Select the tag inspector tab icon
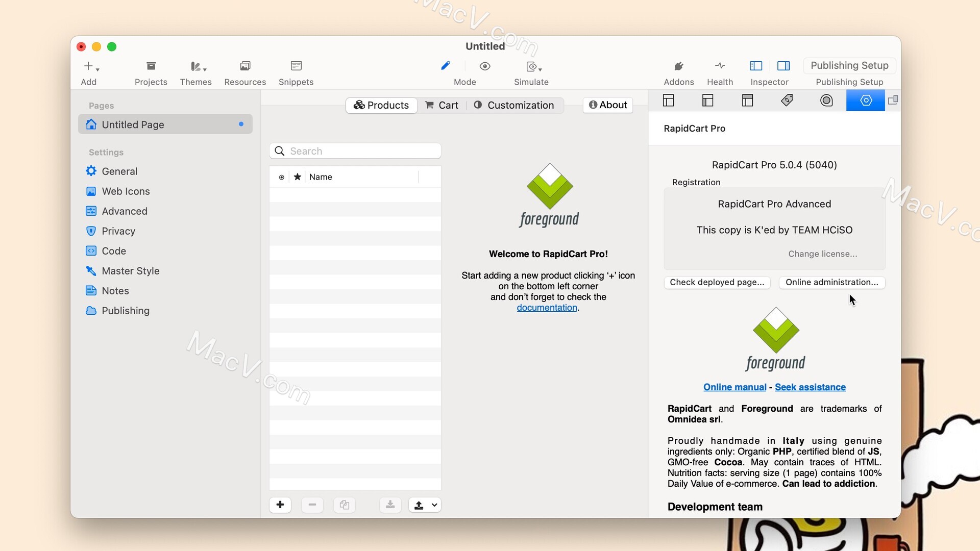Viewport: 980px width, 551px height. tap(787, 101)
